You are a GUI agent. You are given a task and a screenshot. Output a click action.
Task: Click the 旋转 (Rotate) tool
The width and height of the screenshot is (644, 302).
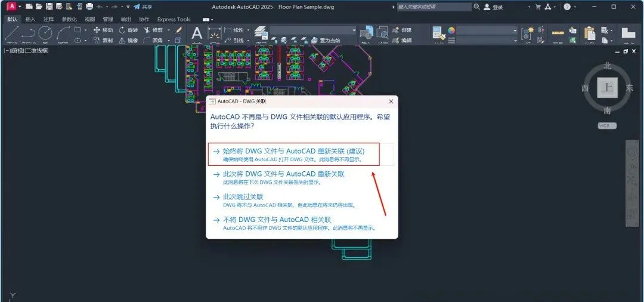coord(129,30)
